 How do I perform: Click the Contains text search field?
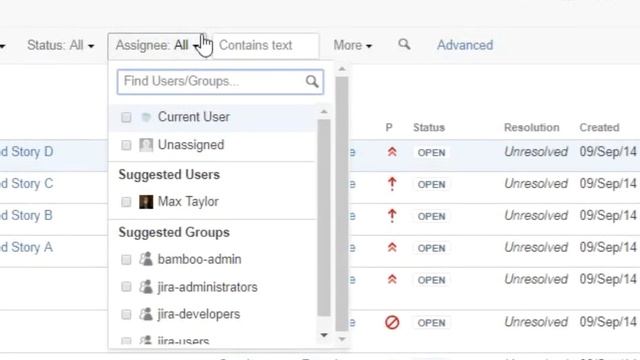(266, 45)
